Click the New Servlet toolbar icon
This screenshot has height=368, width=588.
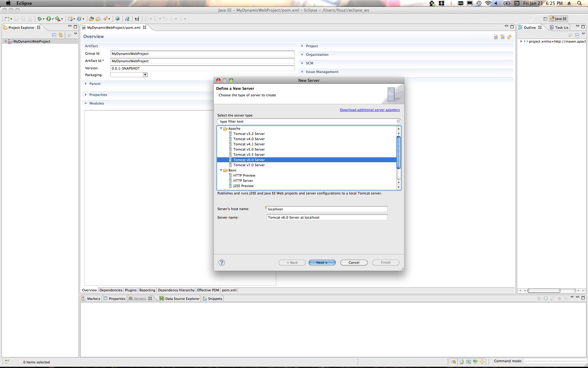click(x=79, y=19)
